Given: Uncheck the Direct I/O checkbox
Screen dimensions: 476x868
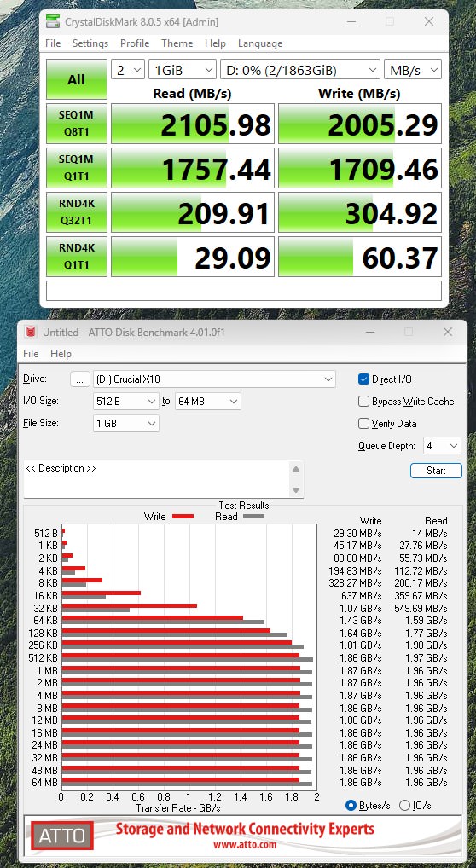Looking at the screenshot, I should tap(363, 379).
